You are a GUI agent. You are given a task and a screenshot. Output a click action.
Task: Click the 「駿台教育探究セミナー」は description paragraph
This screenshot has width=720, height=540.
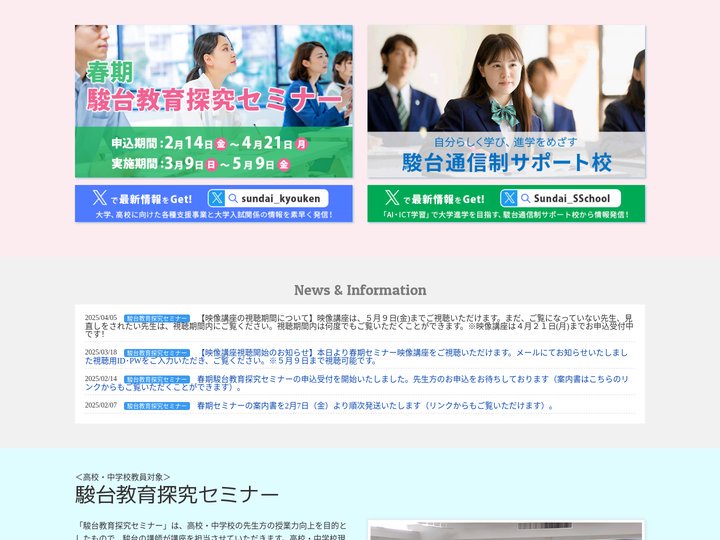pos(211,531)
